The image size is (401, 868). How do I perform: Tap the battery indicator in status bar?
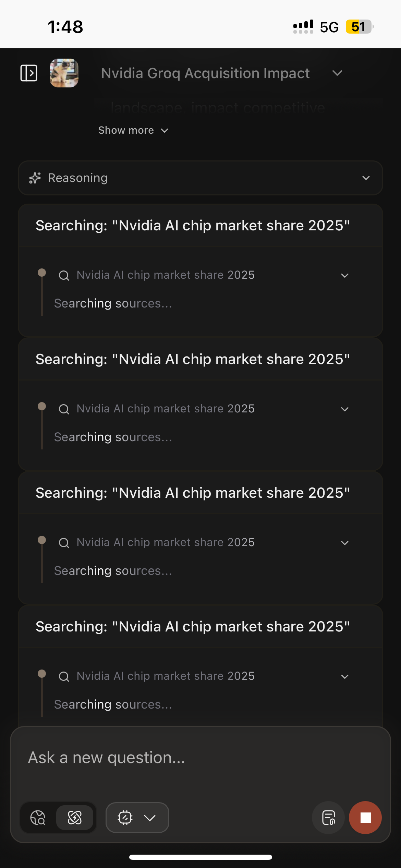point(359,27)
